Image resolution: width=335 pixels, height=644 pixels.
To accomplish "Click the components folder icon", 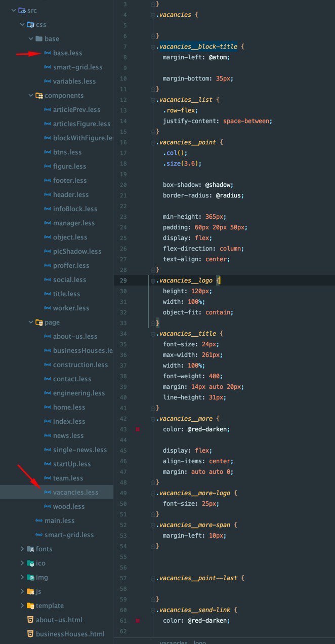I will (39, 95).
